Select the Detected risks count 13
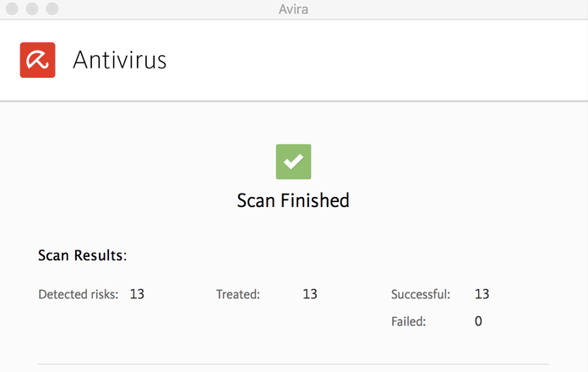The height and width of the screenshot is (372, 588). coord(137,294)
